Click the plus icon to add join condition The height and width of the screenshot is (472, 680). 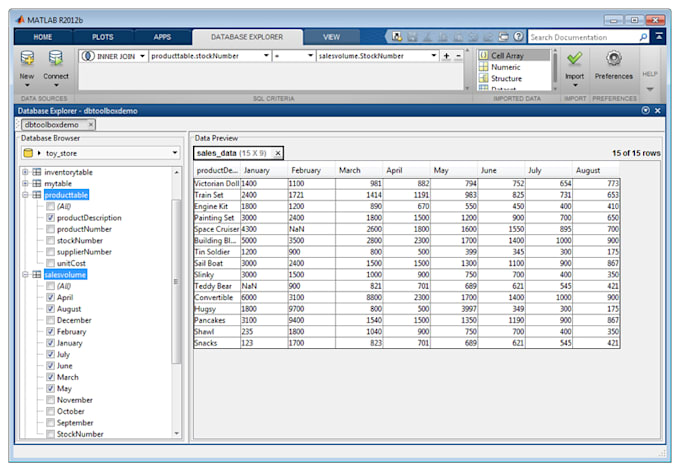447,56
